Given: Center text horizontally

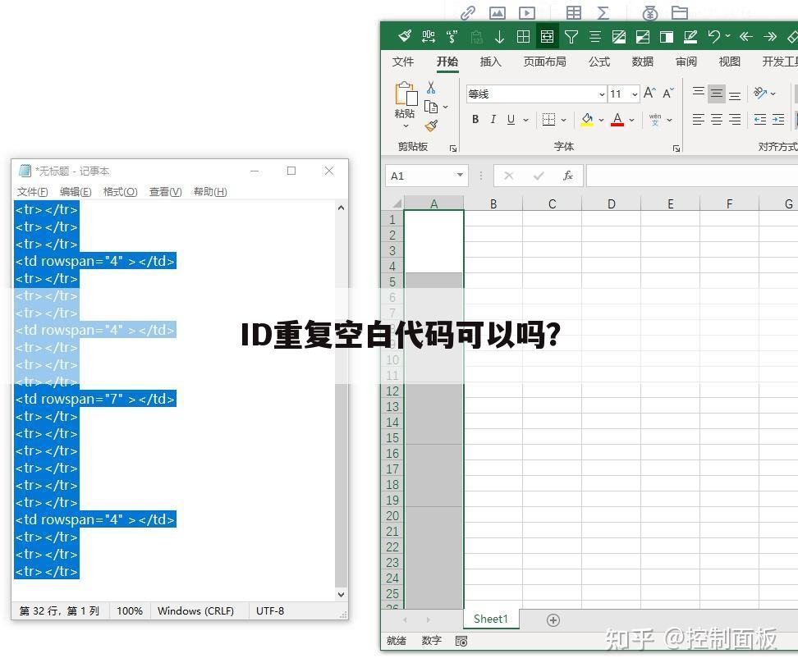Looking at the screenshot, I should [x=716, y=120].
